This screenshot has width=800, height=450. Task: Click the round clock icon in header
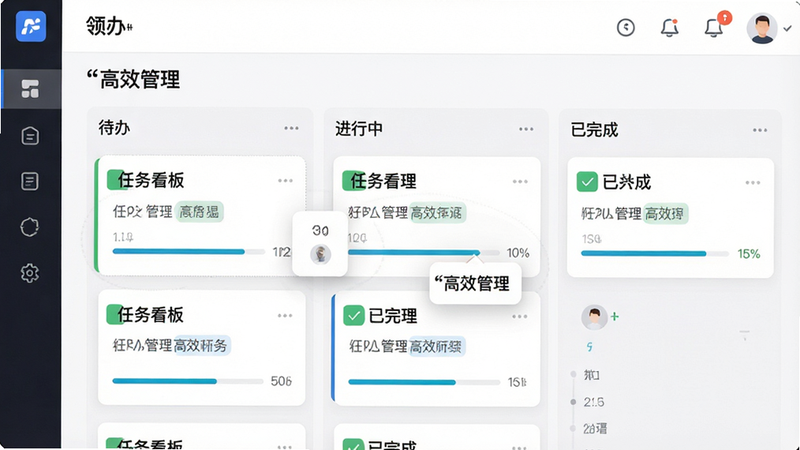pyautogui.click(x=626, y=27)
